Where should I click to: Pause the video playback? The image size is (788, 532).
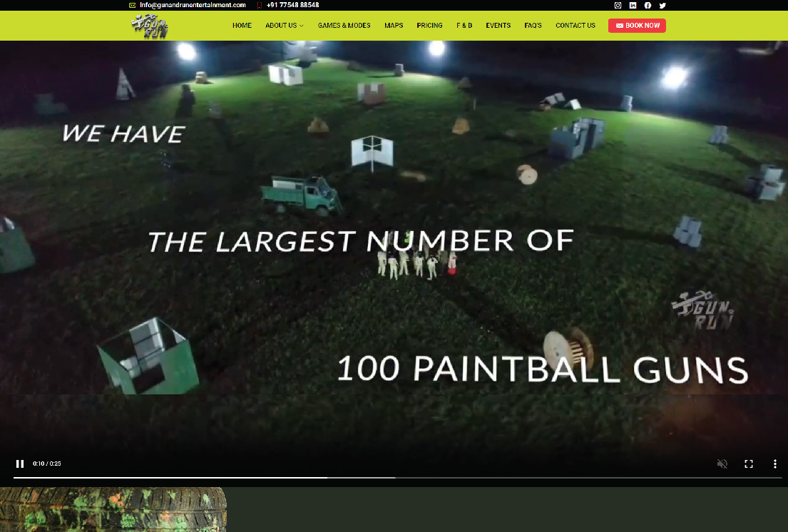[x=20, y=464]
